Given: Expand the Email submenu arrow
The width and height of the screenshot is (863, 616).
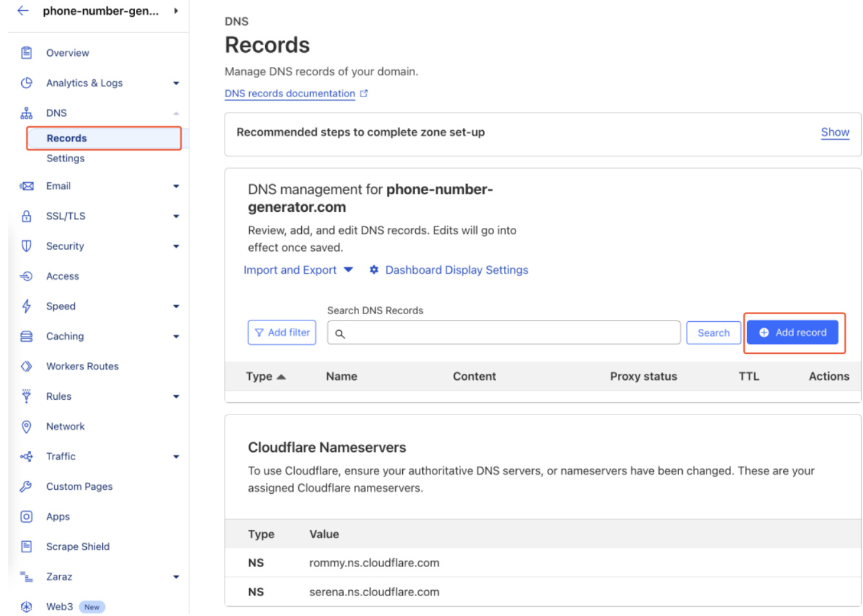Looking at the screenshot, I should coord(176,186).
